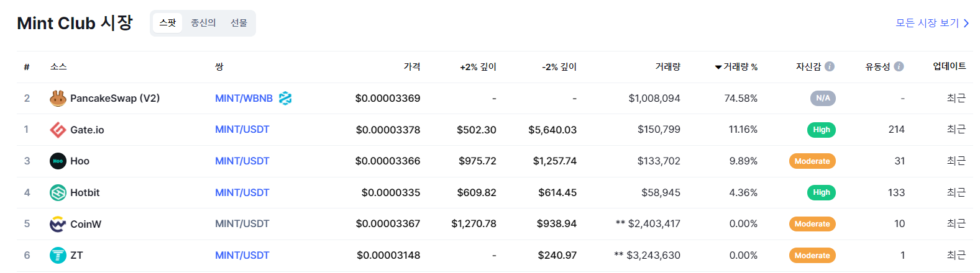Screen dimensions: 980x273
Task: Show info tooltip for 유동성 column
Action: pyautogui.click(x=899, y=66)
